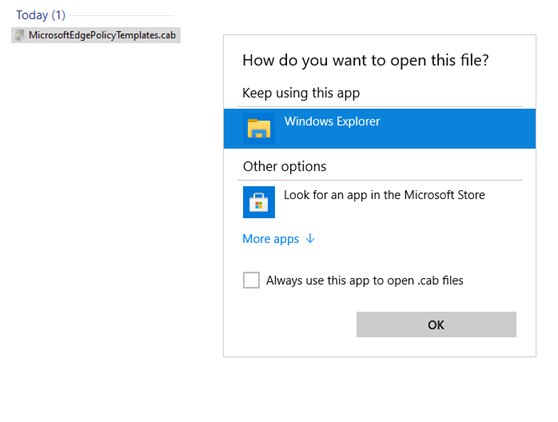Click the Microsoft Store shopping bag icon

[259, 202]
